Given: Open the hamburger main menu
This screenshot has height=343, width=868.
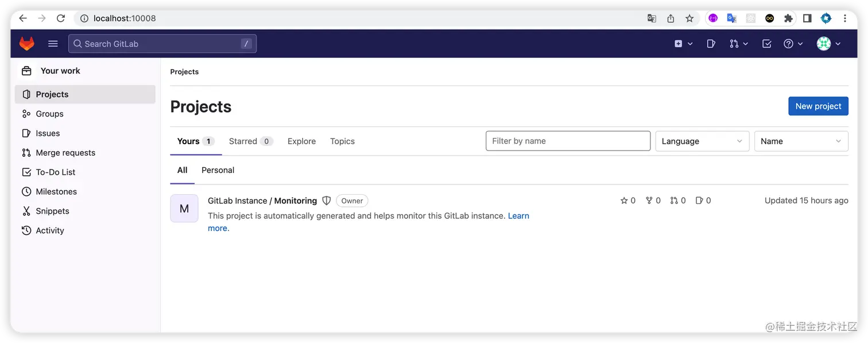Looking at the screenshot, I should (53, 44).
